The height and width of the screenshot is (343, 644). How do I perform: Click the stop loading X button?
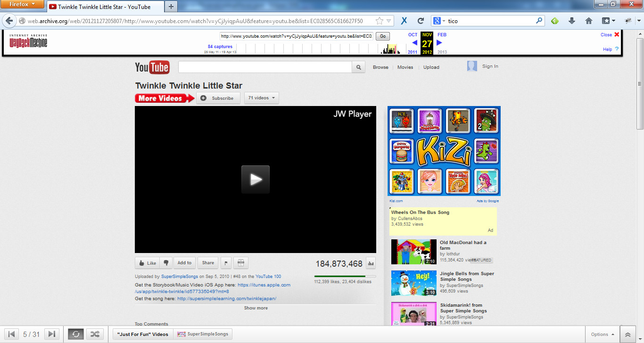pos(404,21)
